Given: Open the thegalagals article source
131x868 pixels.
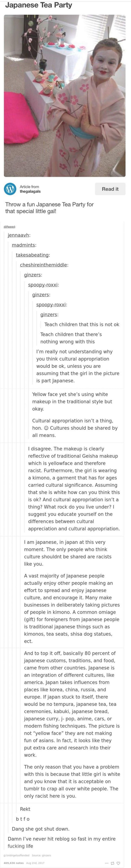Looking at the screenshot, I should click(30, 191).
